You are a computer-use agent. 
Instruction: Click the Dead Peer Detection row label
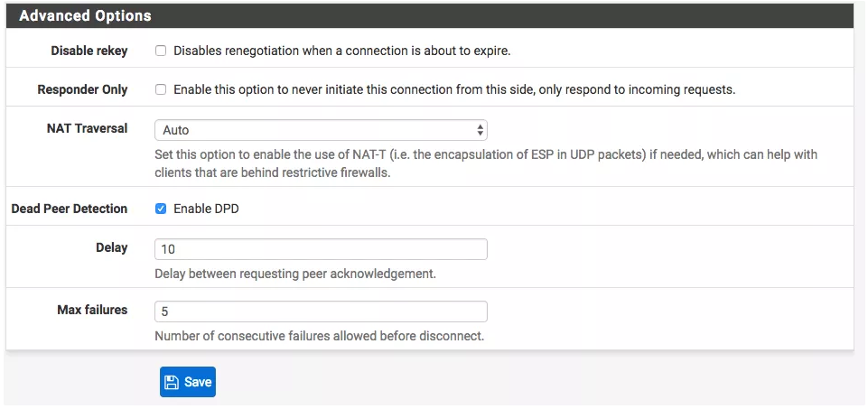click(x=69, y=209)
